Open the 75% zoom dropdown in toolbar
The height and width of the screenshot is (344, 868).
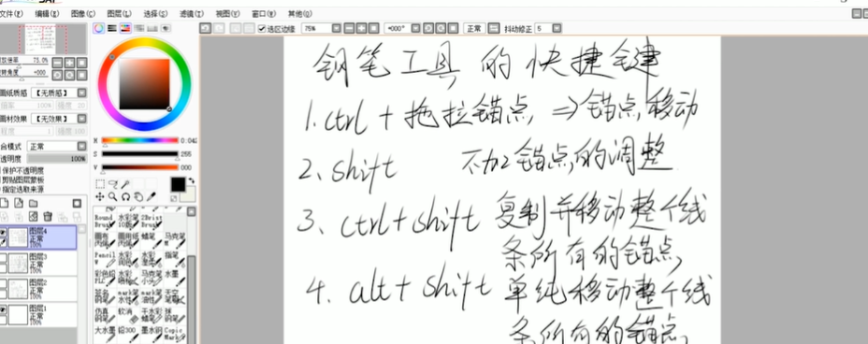point(336,28)
